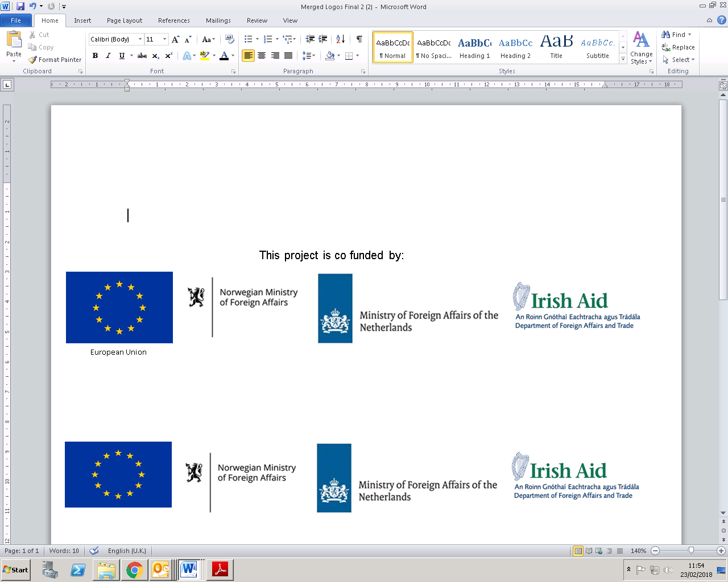Switch to the Insert tab

pyautogui.click(x=82, y=20)
